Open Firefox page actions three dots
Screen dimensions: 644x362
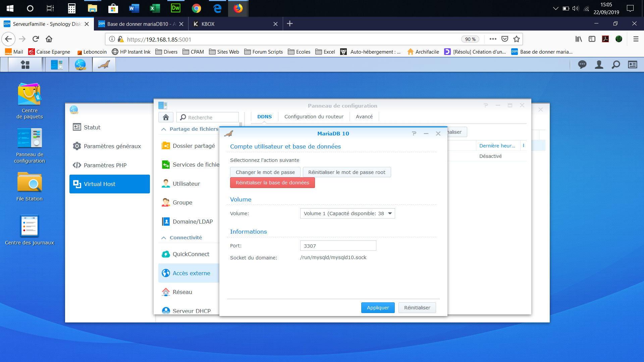tap(493, 39)
